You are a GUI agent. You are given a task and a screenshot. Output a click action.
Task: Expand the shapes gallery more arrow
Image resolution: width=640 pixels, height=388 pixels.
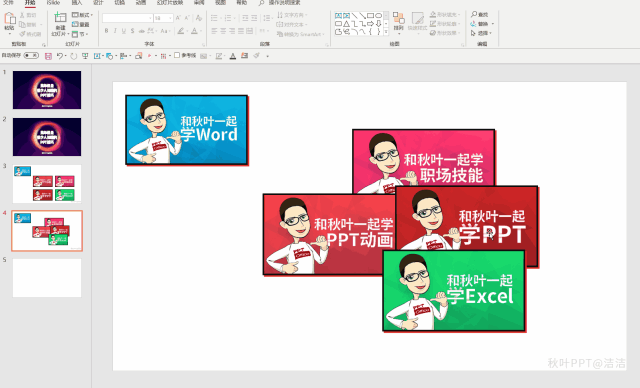[x=386, y=32]
